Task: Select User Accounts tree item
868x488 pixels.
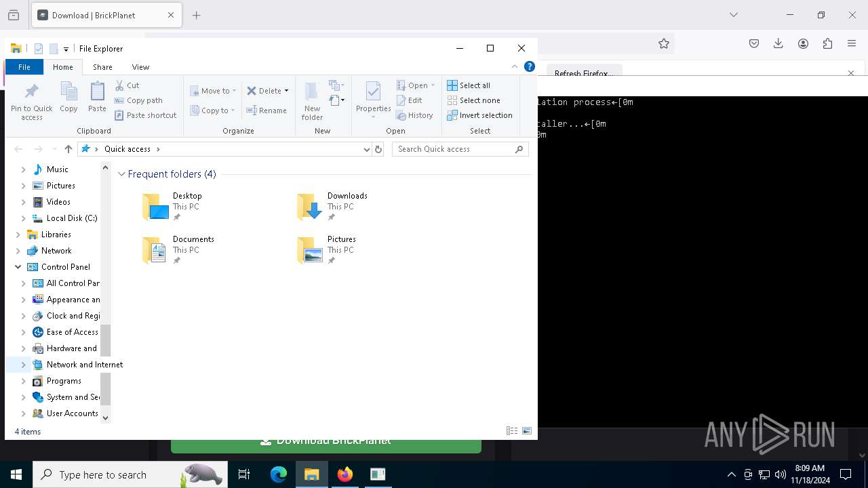Action: pos(66,413)
